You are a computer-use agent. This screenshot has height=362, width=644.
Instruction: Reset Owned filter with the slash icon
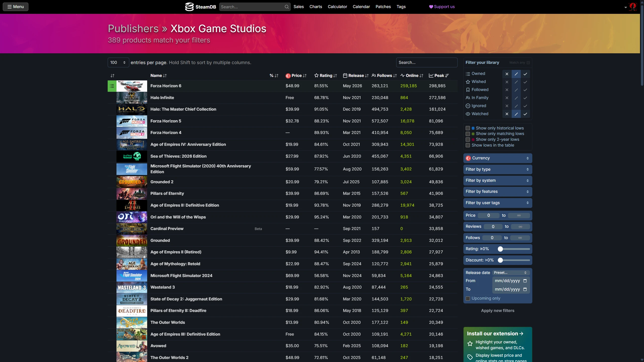(516, 74)
